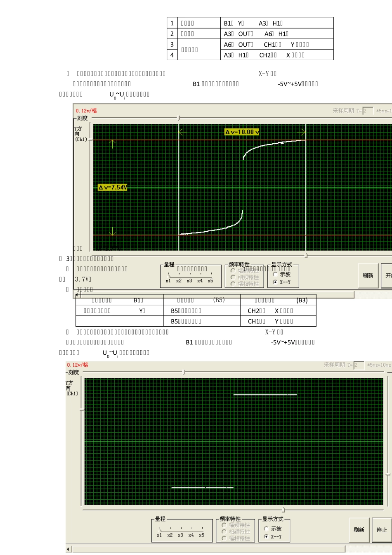The image size is (392, 555).
Task: Select 示波 display mode in step-trace panel
Action: [x=266, y=529]
